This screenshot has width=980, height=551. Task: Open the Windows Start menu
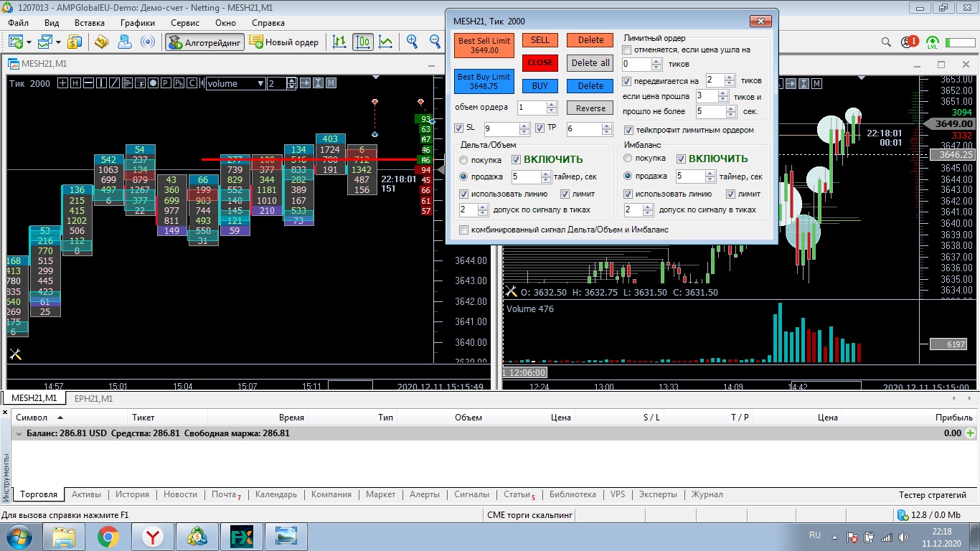pos(19,537)
